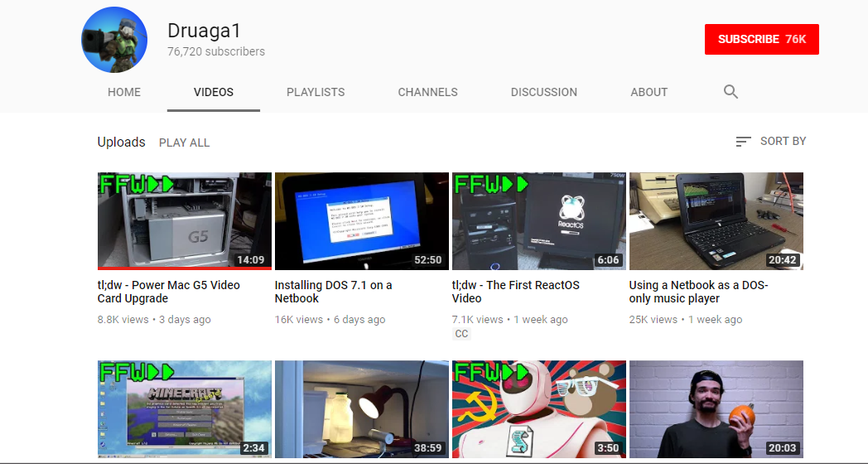Play the robot and bear cartoon thumbnail

(x=538, y=409)
